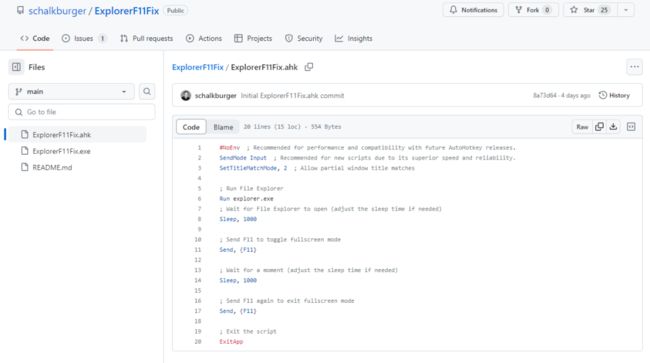The image size is (650, 363).
Task: Open the Projects tab
Action: (x=253, y=39)
